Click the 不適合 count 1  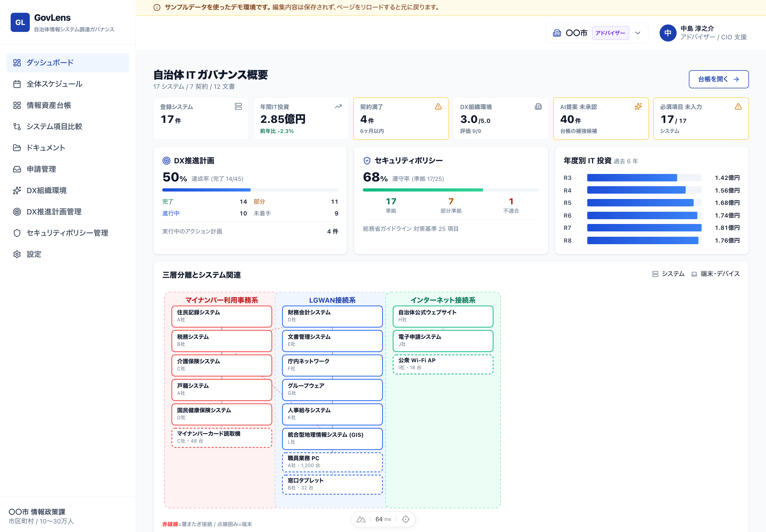coord(511,201)
